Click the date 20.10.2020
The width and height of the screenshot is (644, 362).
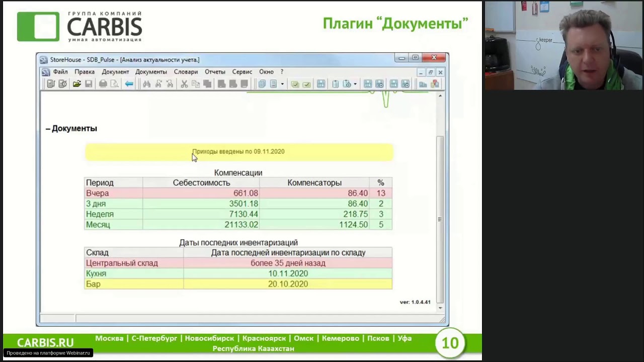[288, 285]
